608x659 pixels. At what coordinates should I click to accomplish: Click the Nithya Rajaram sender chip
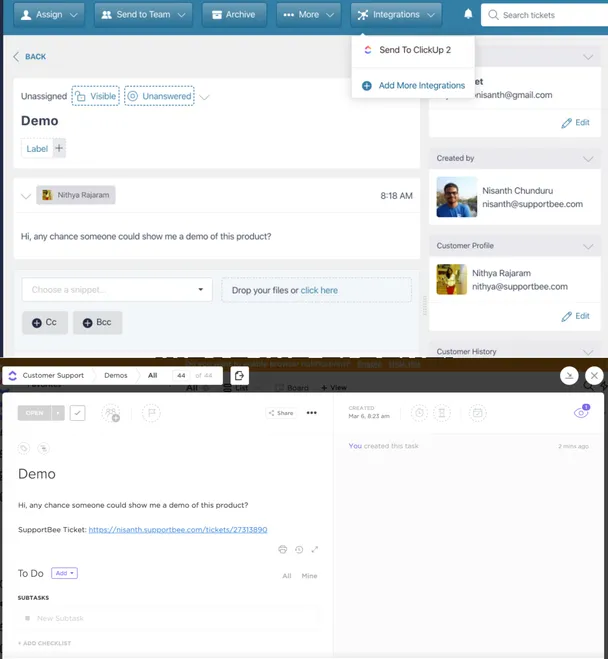(76, 195)
